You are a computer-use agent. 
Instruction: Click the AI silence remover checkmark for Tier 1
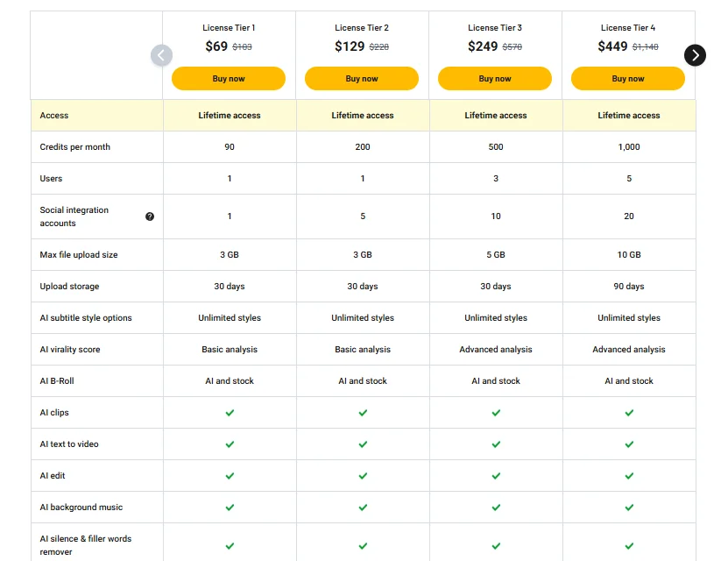[230, 545]
